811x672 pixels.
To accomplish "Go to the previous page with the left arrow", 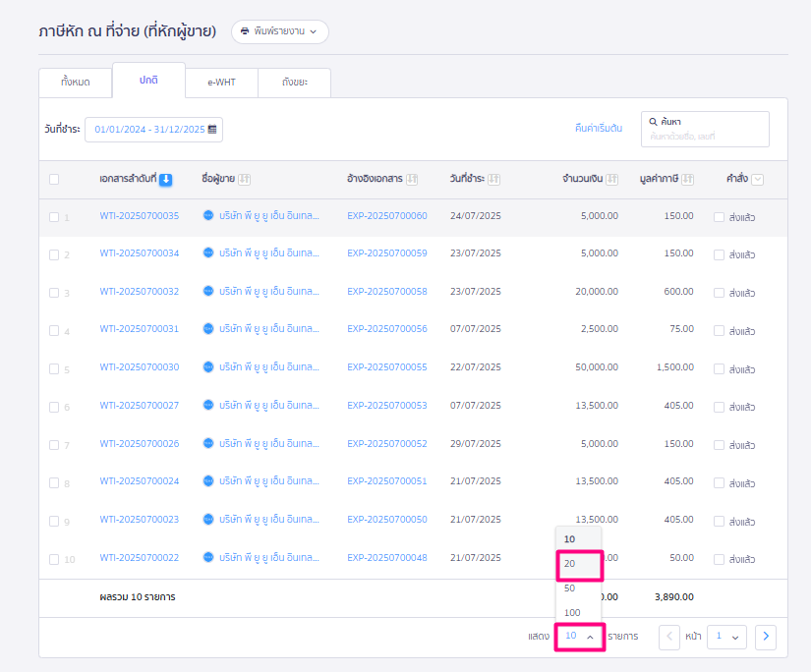I will coord(669,637).
